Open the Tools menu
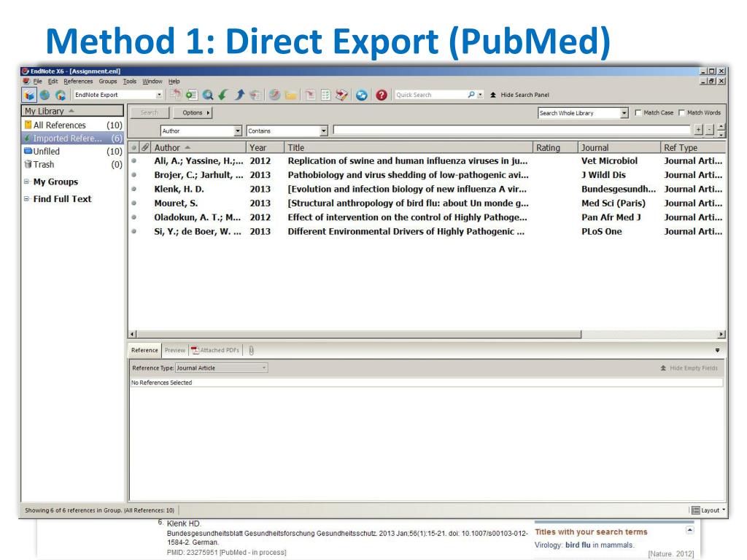 (130, 82)
